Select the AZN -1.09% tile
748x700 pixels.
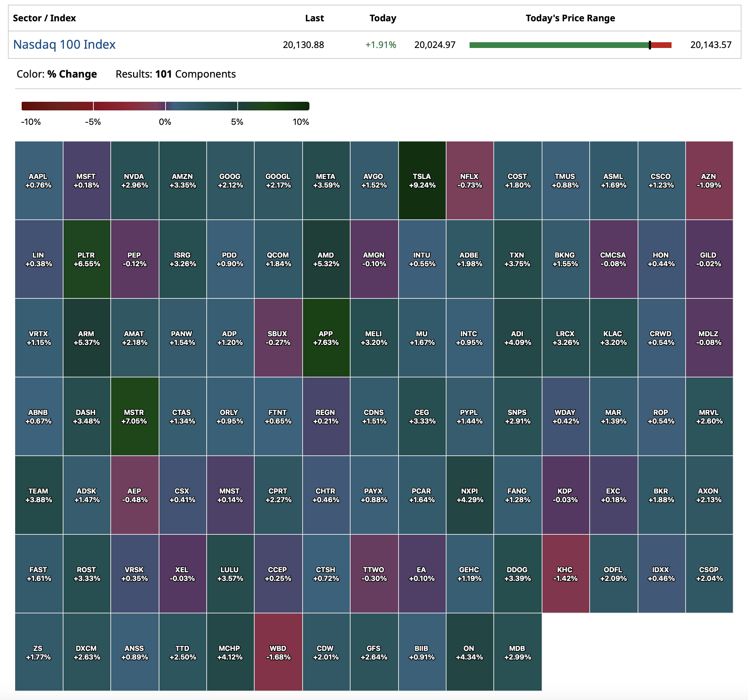pos(709,181)
